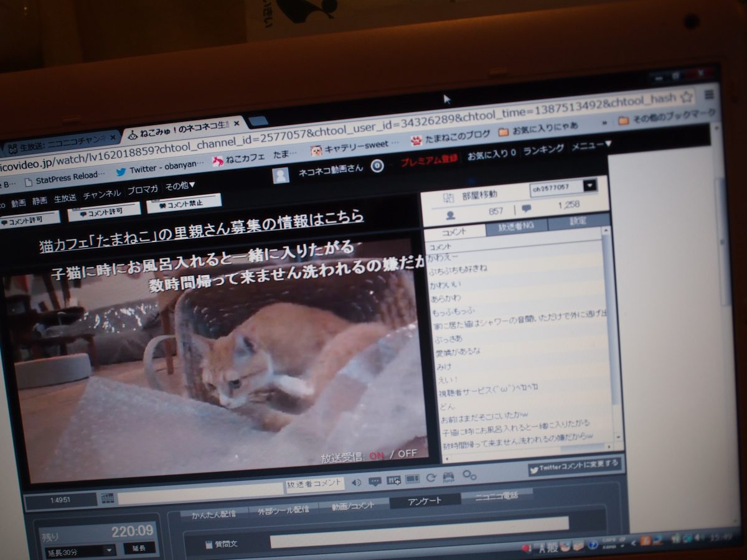This screenshot has width=747, height=560.
Task: Click the 質問文 question text field
Action: pyautogui.click(x=419, y=532)
